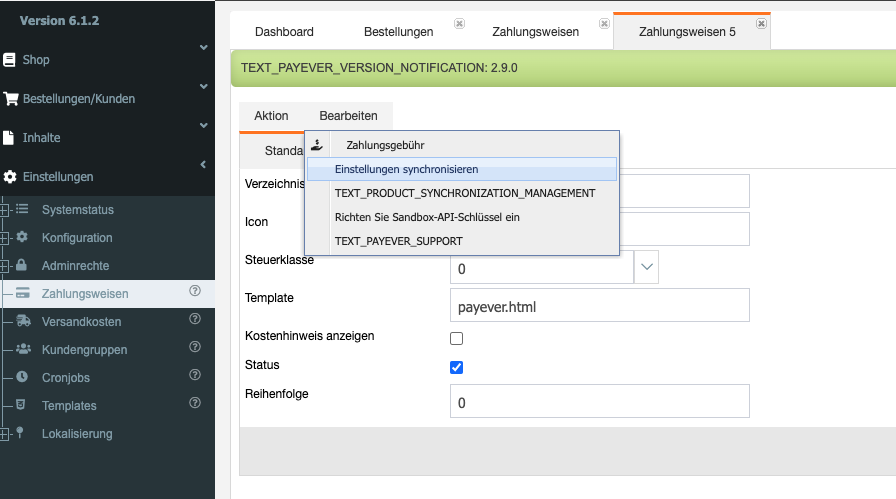896x499 pixels.
Task: Open help icon next to Cronjobs
Action: (x=195, y=375)
